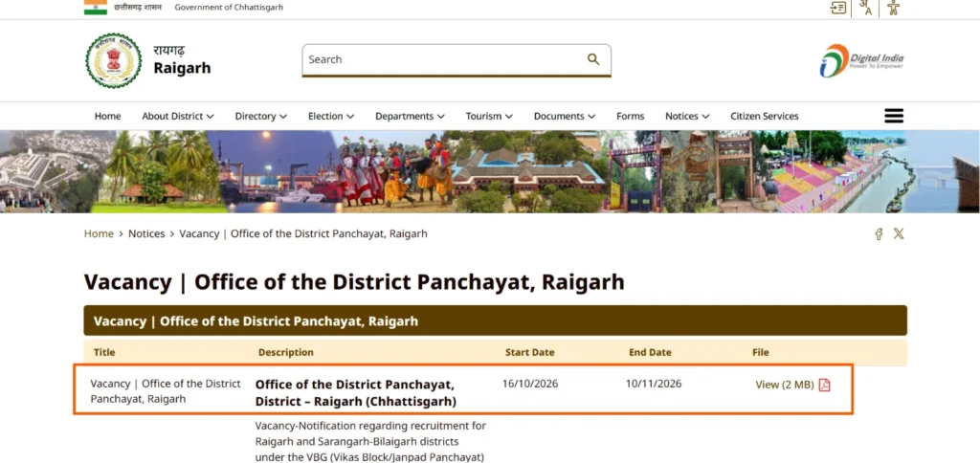Click the Start Date column header
Image resolution: width=980 pixels, height=463 pixels.
point(529,352)
